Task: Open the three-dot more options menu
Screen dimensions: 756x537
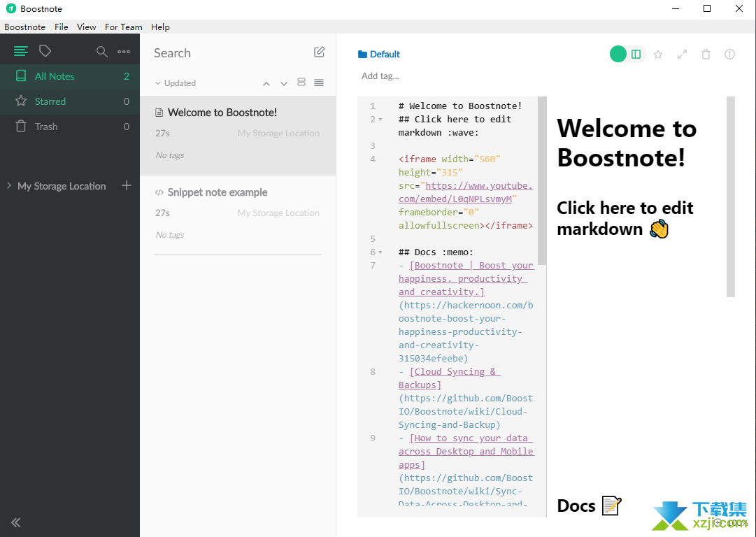Action: tap(124, 52)
